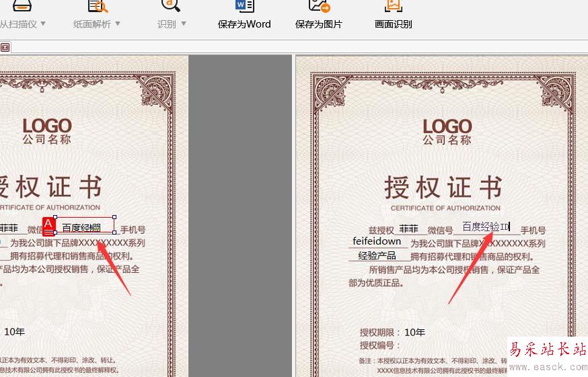This screenshot has width=588, height=377.
Task: Click the 纸面解析 label
Action: point(92,24)
